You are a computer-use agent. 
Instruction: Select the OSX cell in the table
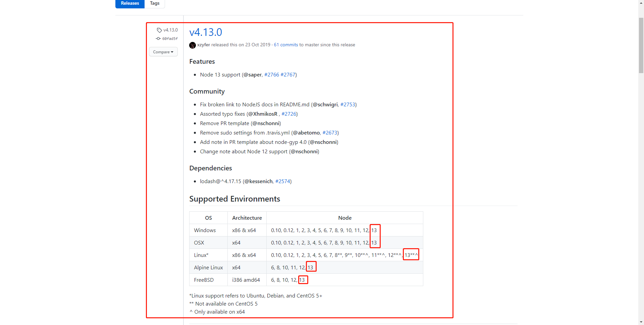pyautogui.click(x=208, y=243)
